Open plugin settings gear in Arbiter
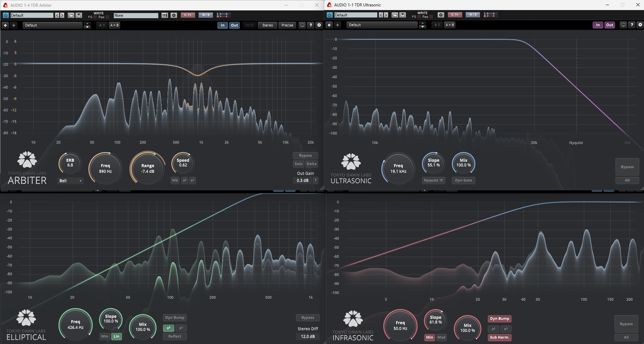The height and width of the screenshot is (344, 644). click(x=319, y=25)
